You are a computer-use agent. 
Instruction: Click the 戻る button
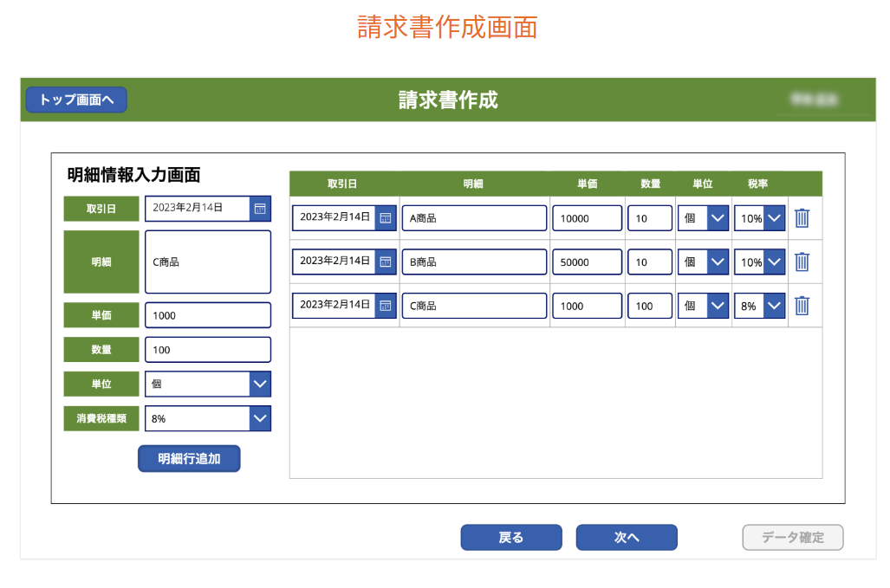point(511,538)
